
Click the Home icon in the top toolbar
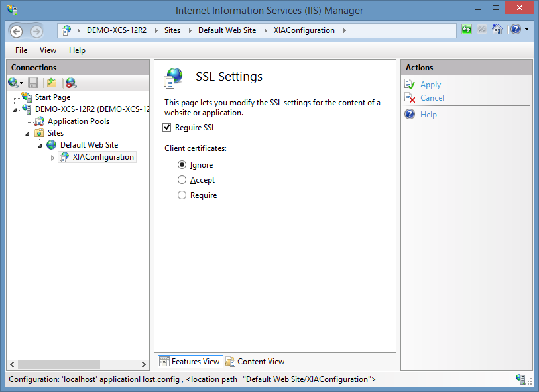point(497,30)
